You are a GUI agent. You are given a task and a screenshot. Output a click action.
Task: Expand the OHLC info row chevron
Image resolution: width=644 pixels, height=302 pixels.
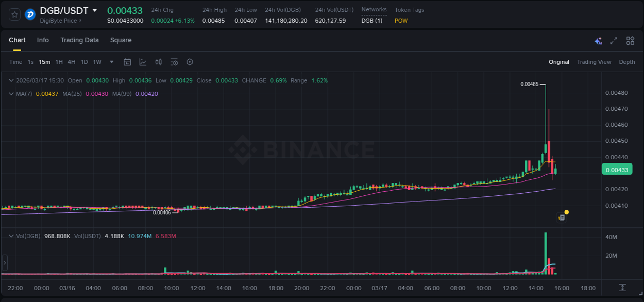(x=11, y=80)
